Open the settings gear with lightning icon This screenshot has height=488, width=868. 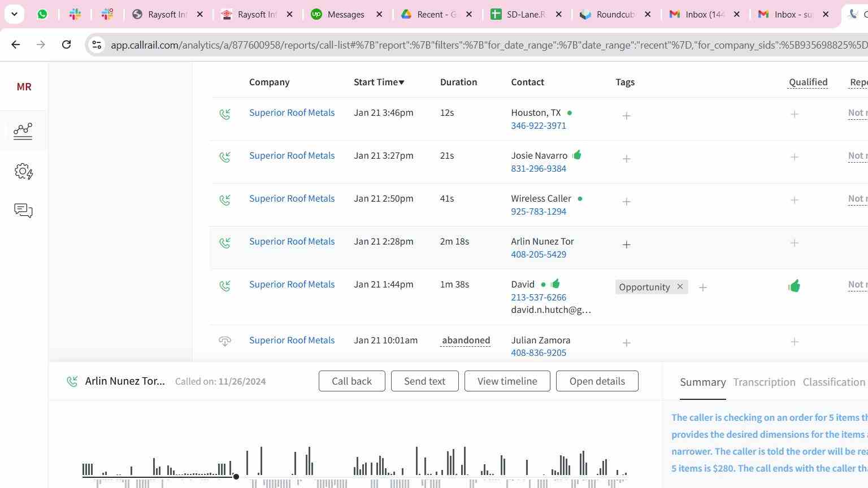coord(24,171)
